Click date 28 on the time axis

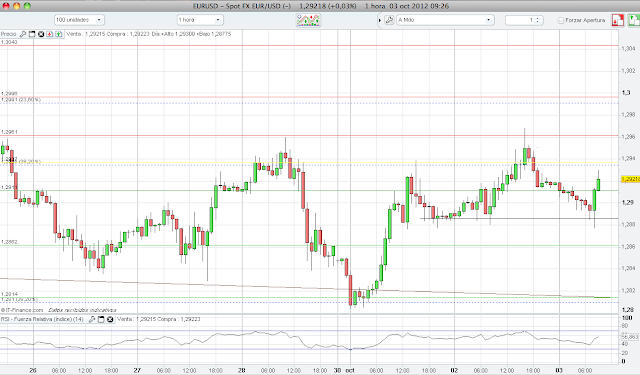pyautogui.click(x=242, y=370)
